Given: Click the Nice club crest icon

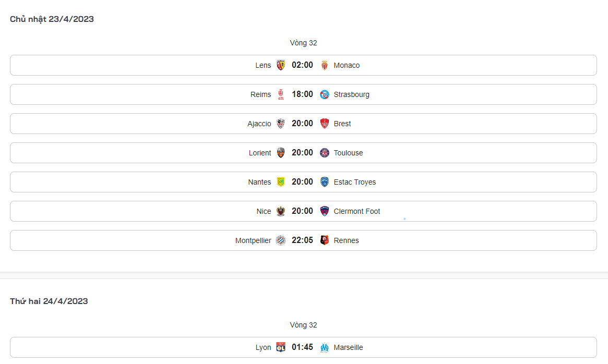Looking at the screenshot, I should (x=281, y=211).
